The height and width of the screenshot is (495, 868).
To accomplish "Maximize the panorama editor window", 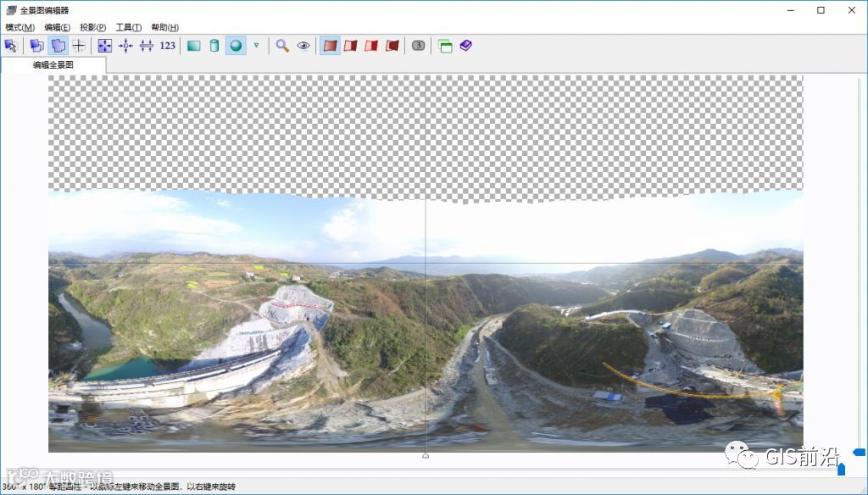I will [821, 10].
